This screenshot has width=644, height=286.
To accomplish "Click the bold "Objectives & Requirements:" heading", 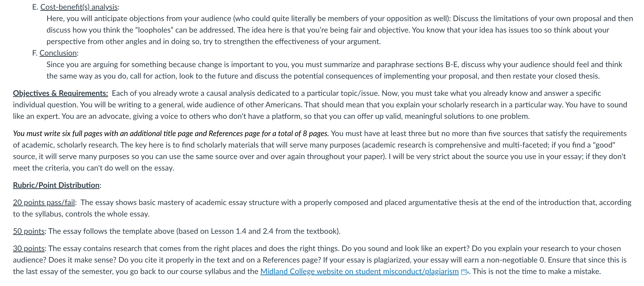I will coord(60,93).
